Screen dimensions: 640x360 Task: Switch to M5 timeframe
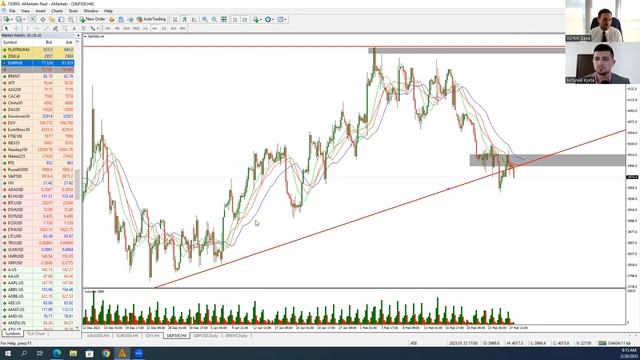(117, 29)
